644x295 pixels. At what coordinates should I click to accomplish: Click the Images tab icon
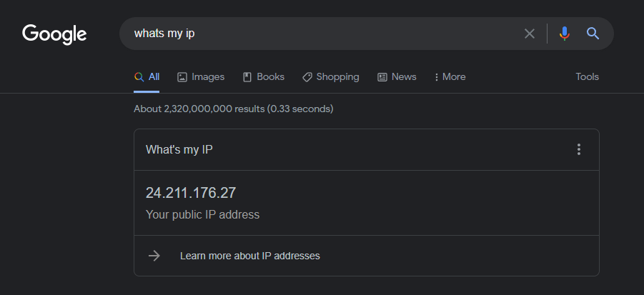point(182,77)
